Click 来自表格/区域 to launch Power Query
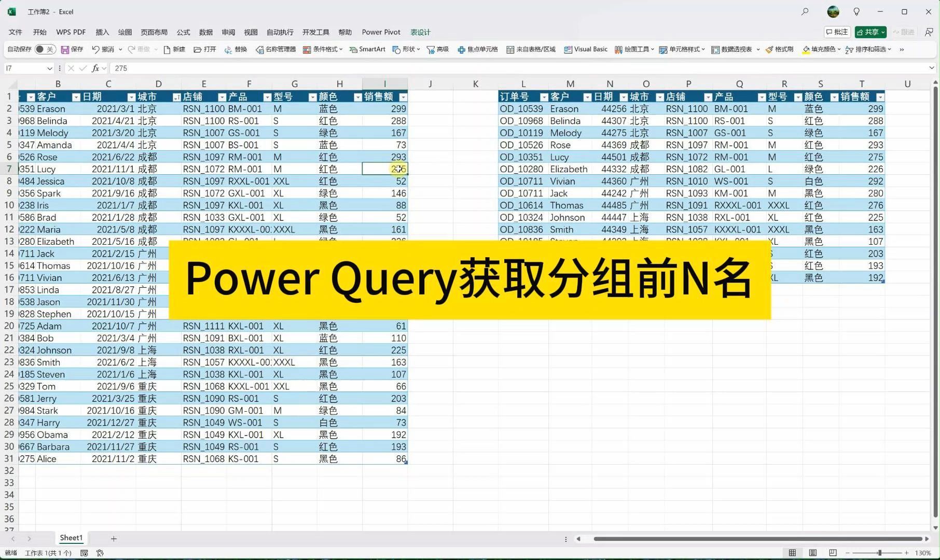Screen dimensions: 940x560 point(531,49)
